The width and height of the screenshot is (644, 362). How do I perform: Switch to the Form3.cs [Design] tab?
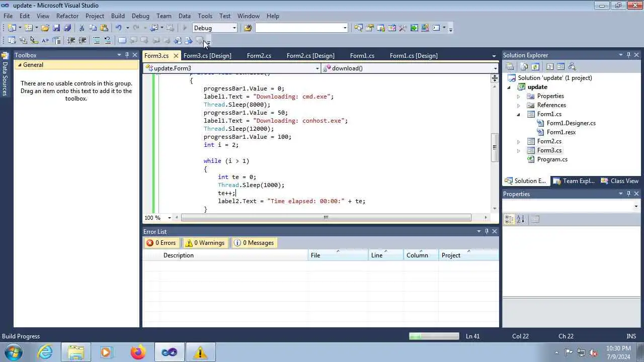tap(207, 56)
